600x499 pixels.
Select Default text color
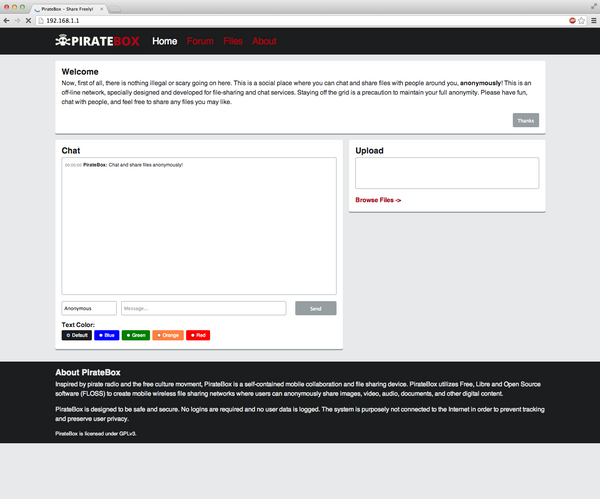pyautogui.click(x=77, y=335)
